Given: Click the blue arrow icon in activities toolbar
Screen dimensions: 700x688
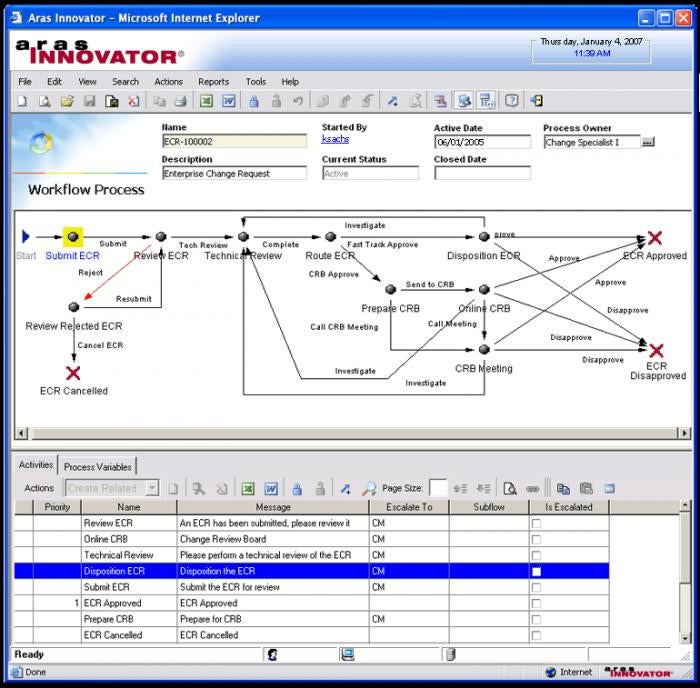Looking at the screenshot, I should (345, 488).
